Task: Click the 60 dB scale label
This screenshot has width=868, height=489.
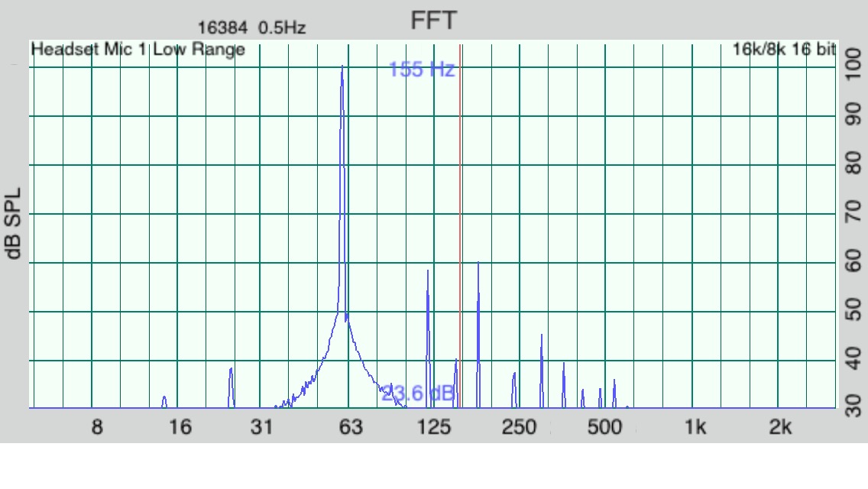Action: pyautogui.click(x=853, y=261)
